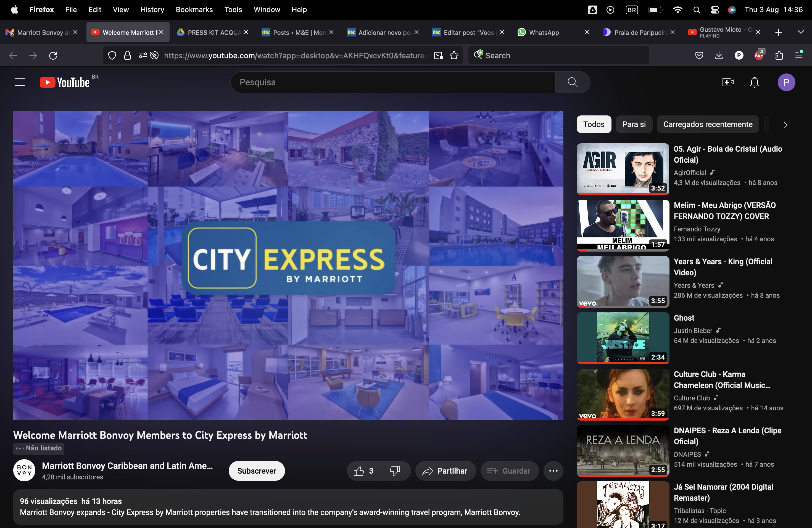This screenshot has height=528, width=812.
Task: Go to the YouTube home logo
Action: (x=65, y=82)
